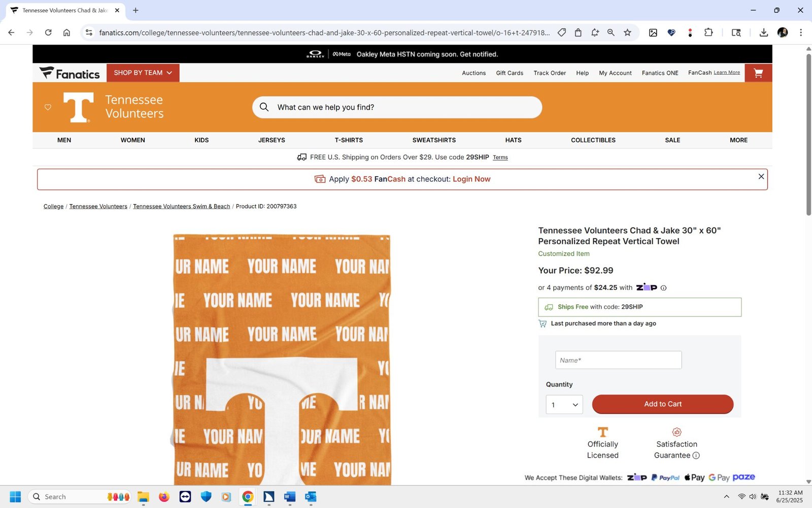The height and width of the screenshot is (508, 812).
Task: Focus the Name personalization field
Action: tap(618, 360)
